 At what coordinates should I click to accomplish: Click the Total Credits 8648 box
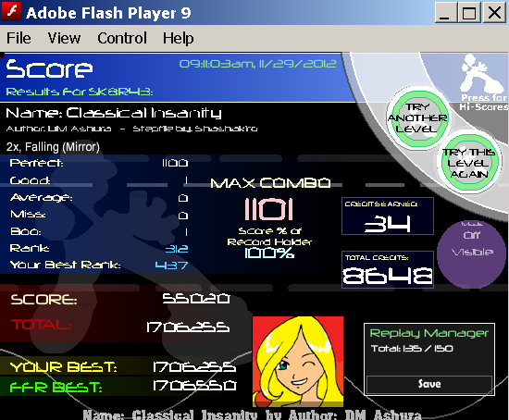(388, 269)
